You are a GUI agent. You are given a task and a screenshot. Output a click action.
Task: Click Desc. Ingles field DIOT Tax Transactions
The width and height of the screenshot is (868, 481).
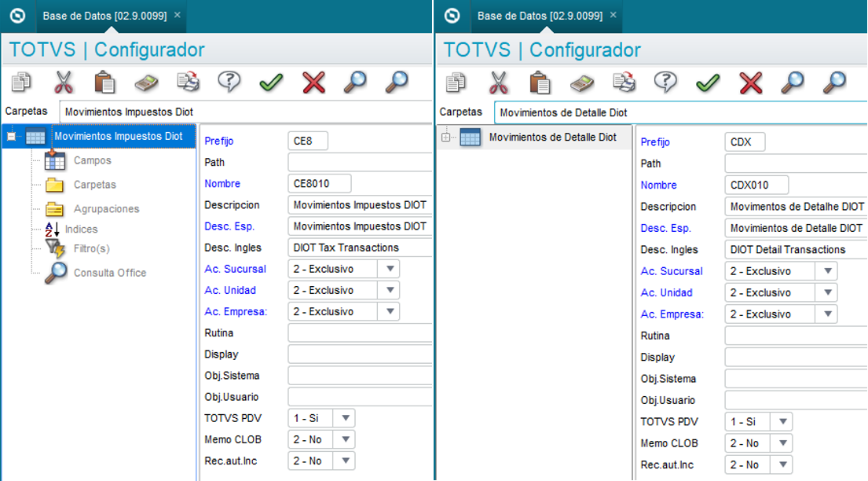360,248
